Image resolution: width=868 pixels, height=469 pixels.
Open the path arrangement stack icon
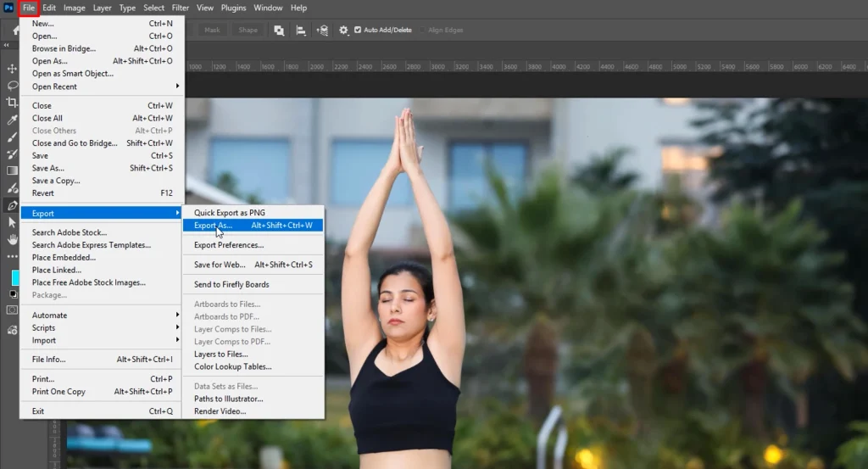[322, 31]
